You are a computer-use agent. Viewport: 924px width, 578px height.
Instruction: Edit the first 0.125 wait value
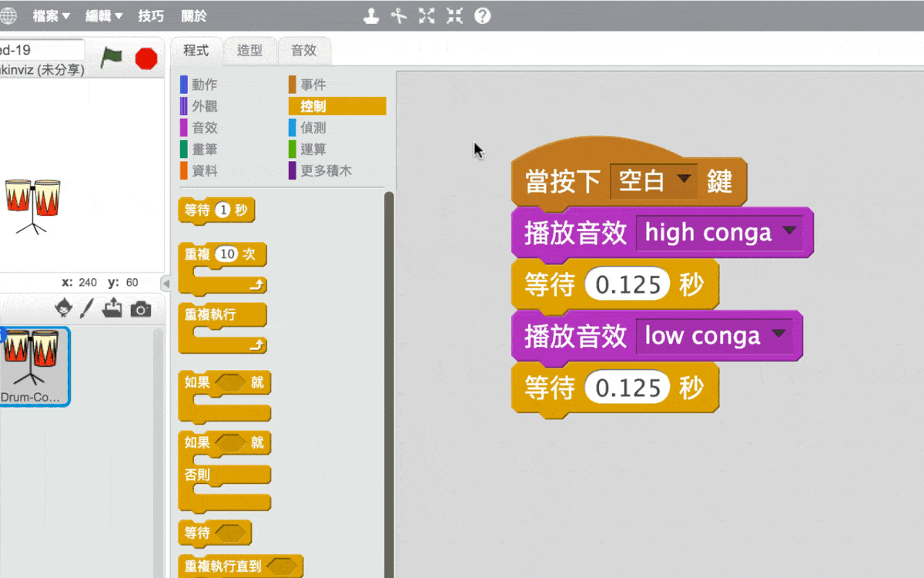[628, 284]
